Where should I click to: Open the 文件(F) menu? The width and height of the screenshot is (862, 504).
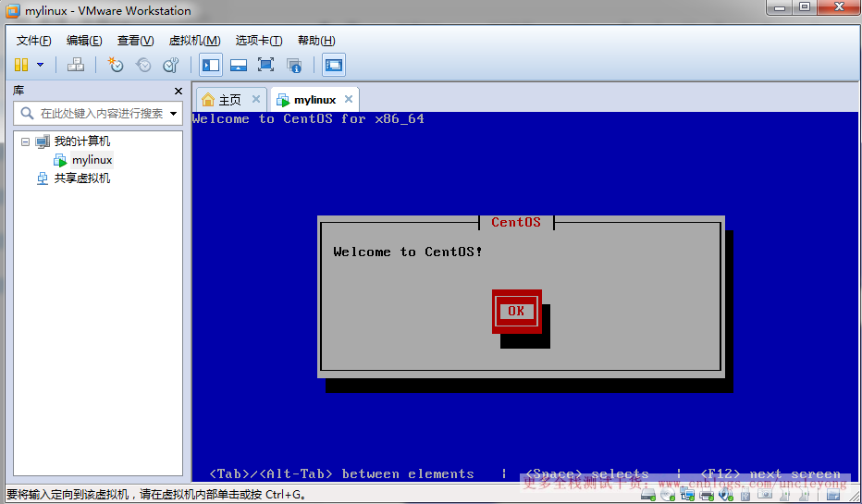tap(33, 41)
